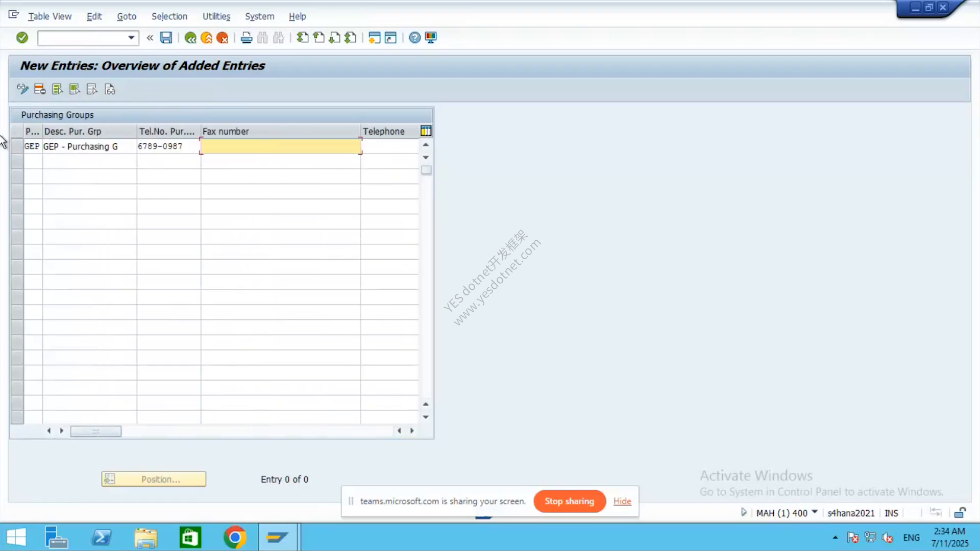
Task: Click the green Enter checkmark icon
Action: point(22,37)
